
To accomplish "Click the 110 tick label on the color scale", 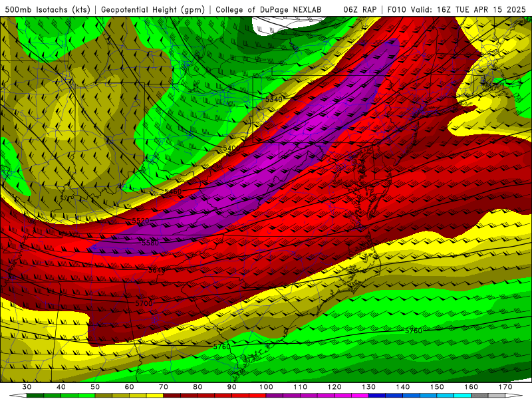I will pyautogui.click(x=301, y=387).
